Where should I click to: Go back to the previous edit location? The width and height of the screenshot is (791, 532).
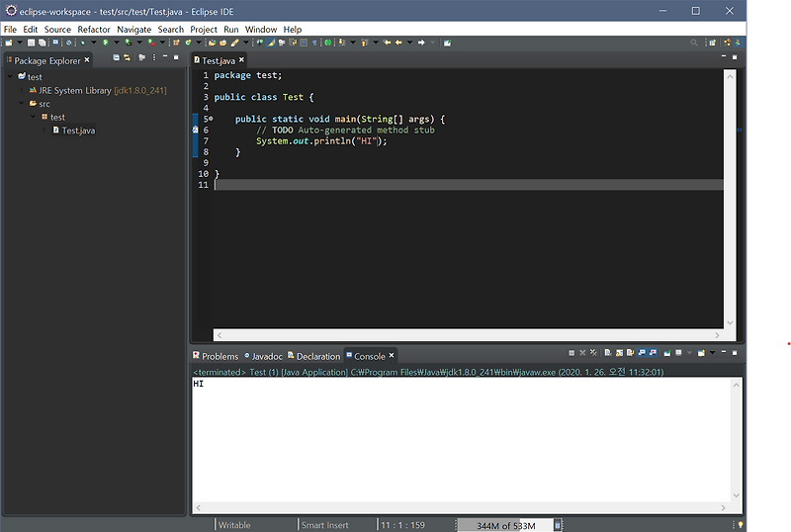[x=387, y=43]
